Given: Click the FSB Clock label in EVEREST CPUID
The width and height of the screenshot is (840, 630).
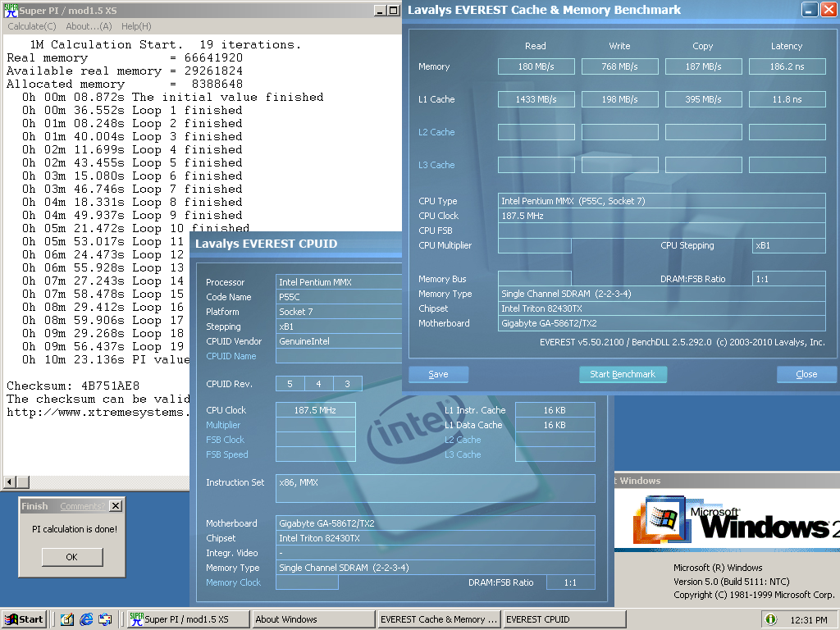Looking at the screenshot, I should 225,440.
